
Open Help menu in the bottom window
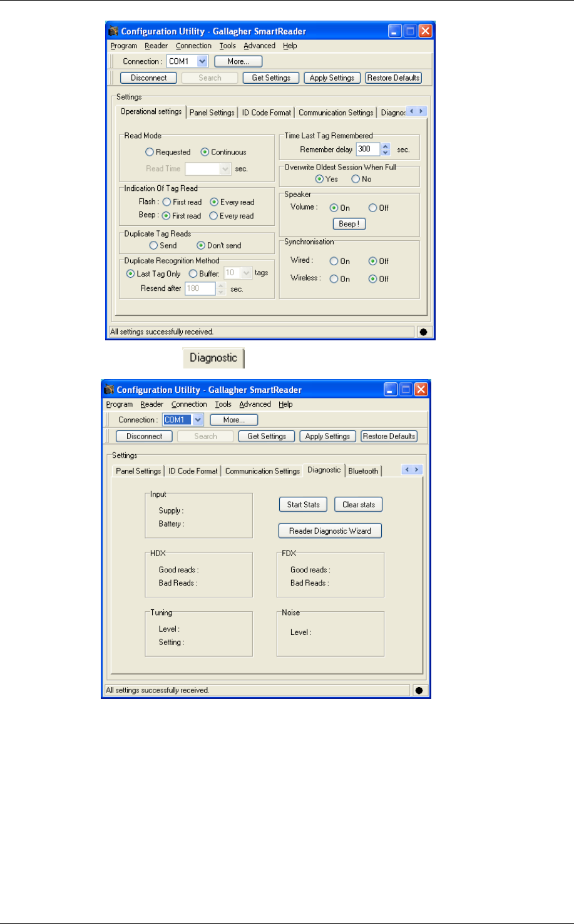coord(285,404)
